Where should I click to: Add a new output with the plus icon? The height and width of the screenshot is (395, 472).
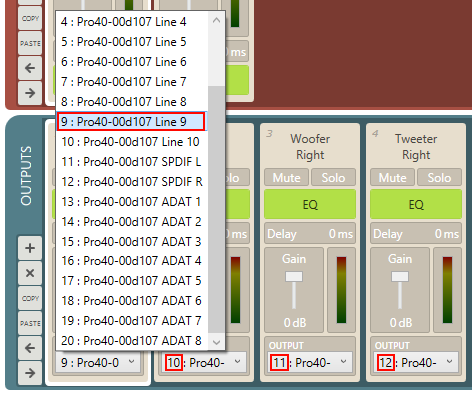[30, 248]
